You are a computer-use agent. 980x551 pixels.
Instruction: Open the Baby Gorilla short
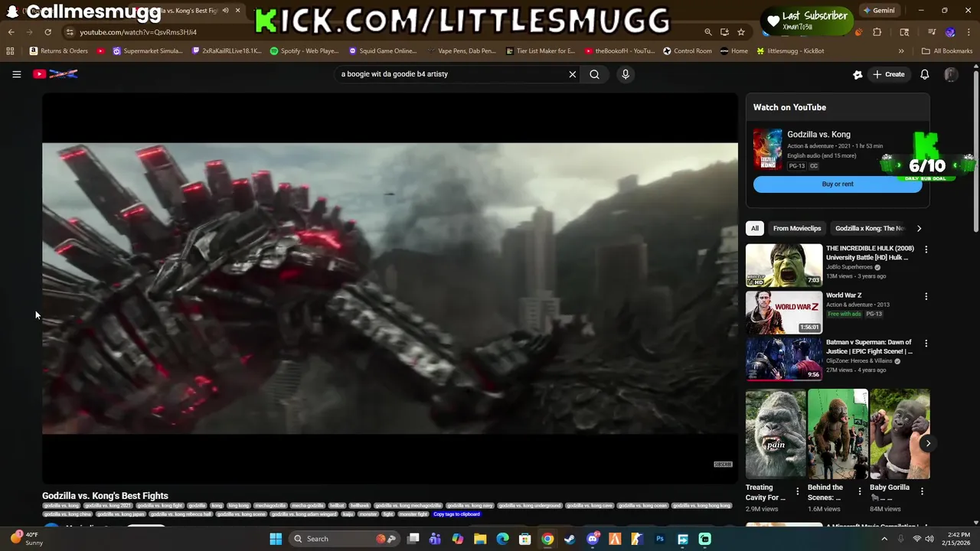click(900, 434)
